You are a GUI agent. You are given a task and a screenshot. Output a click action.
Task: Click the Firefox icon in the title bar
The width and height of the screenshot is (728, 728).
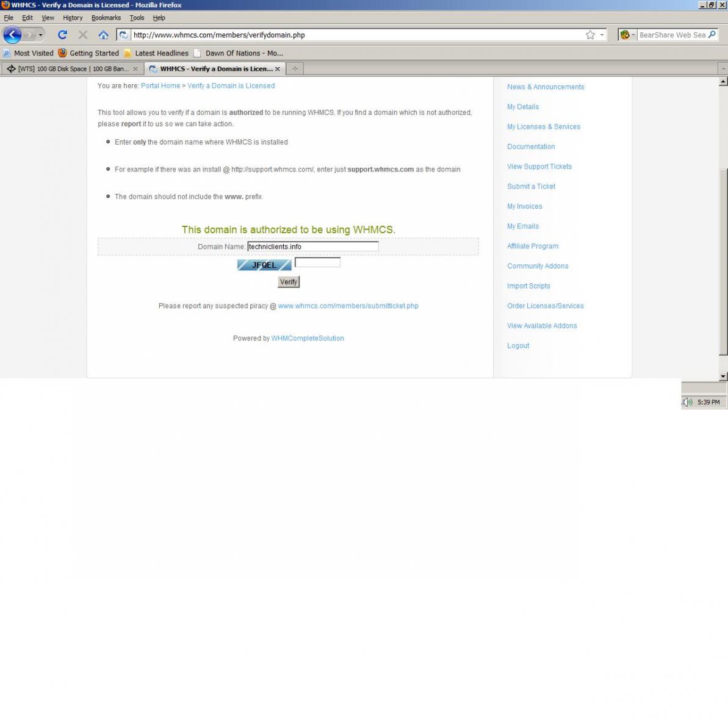coord(5,5)
